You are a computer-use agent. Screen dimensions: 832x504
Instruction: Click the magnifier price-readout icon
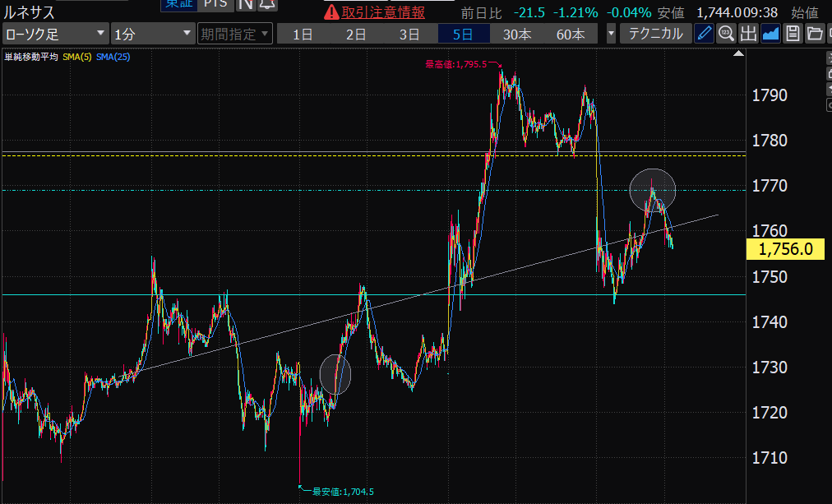click(726, 34)
